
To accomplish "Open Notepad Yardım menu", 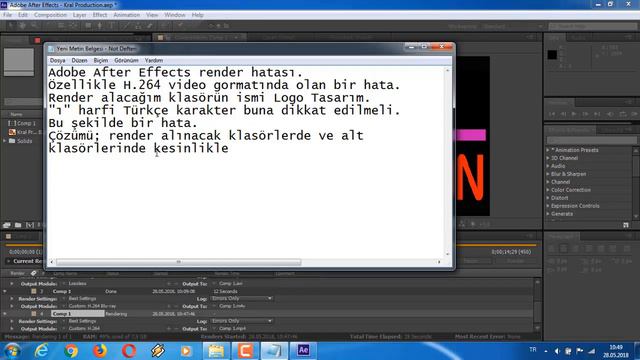I will (x=154, y=60).
